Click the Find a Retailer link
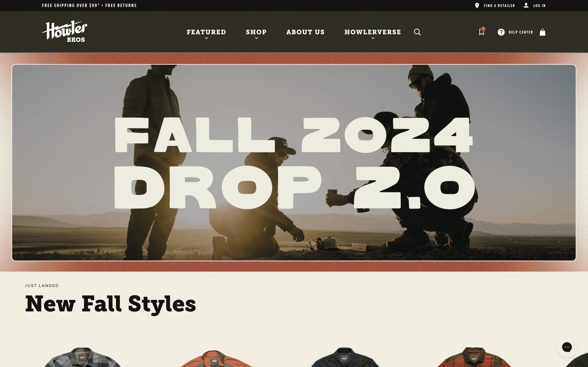 pos(499,6)
